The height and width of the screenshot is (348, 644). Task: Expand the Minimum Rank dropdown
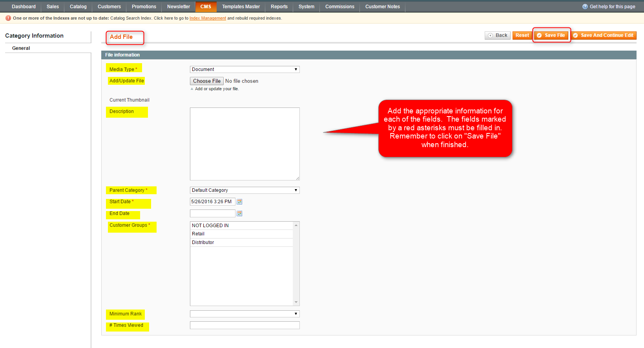pyautogui.click(x=244, y=314)
